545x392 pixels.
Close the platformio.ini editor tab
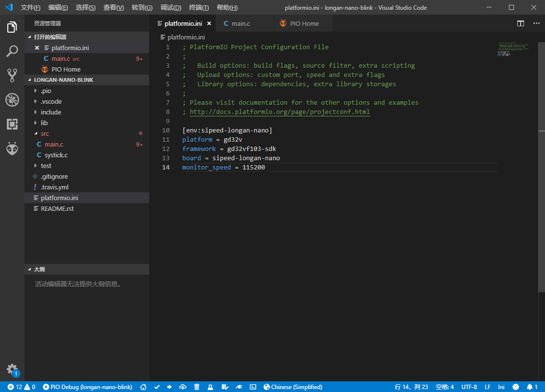pos(209,23)
